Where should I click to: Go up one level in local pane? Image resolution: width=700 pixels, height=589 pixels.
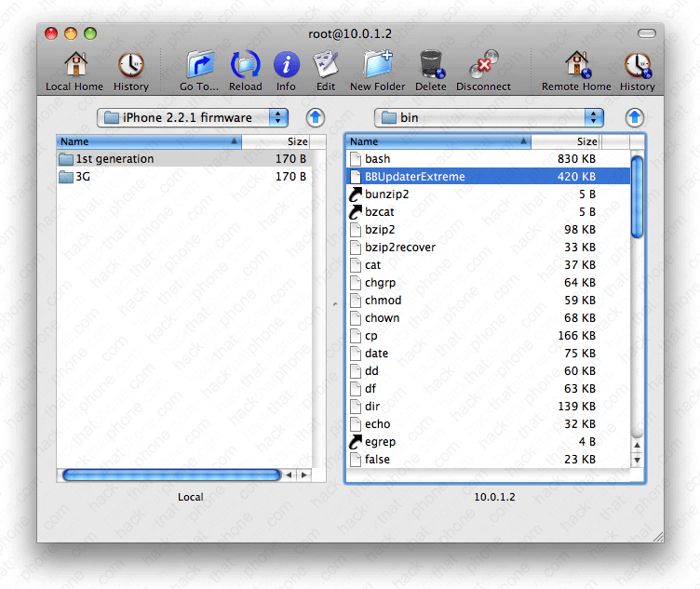click(316, 117)
